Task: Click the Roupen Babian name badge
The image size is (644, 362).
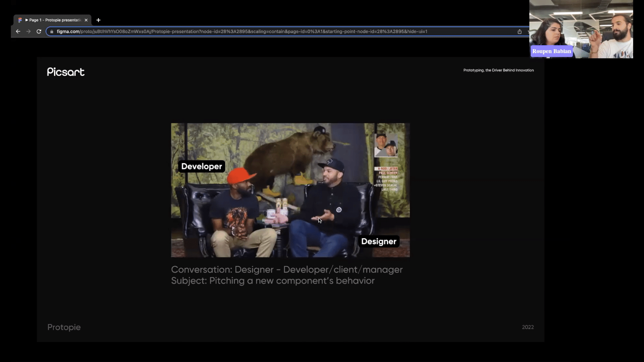Action: click(x=551, y=51)
